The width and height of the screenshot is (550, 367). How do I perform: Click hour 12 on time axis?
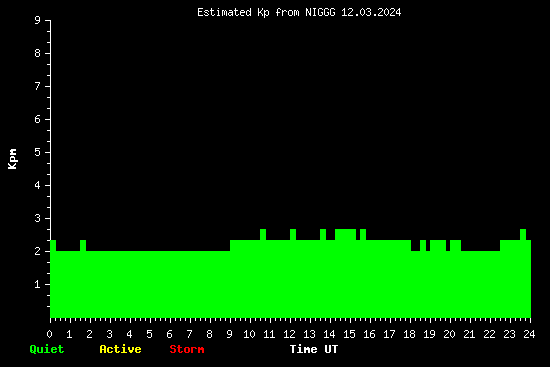coord(289,334)
